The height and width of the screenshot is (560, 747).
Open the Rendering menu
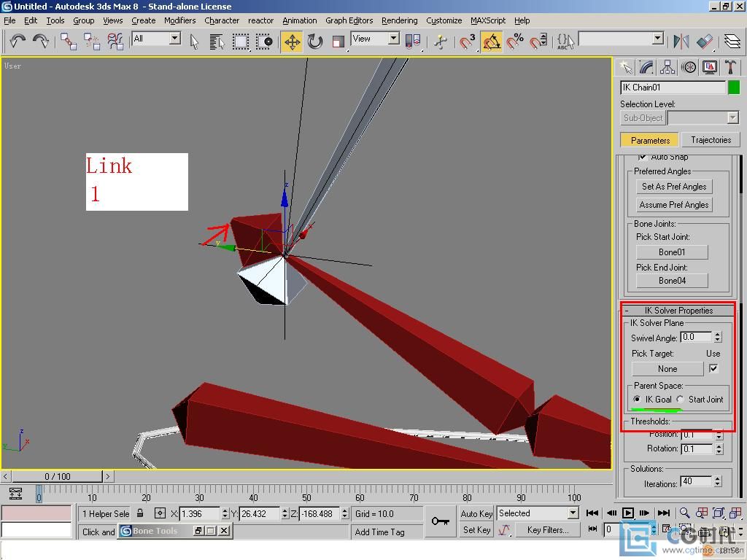click(400, 20)
